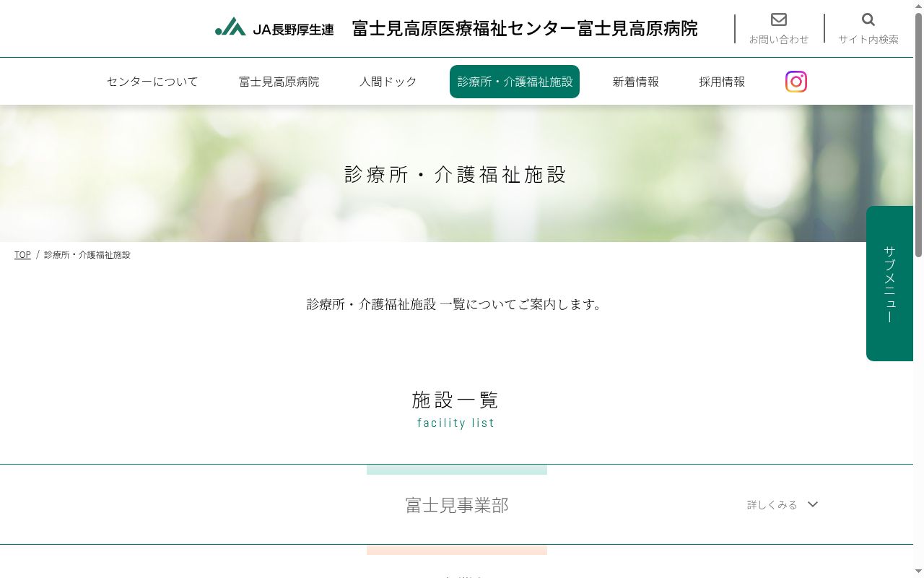Click the 診療所・介護福祉施設 breadcrumb text
The width and height of the screenshot is (924, 578).
[87, 255]
